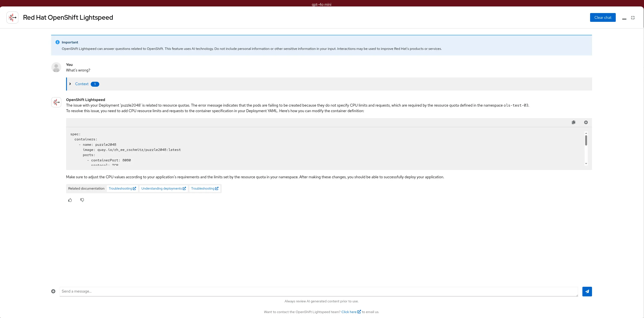Give thumbs up feedback on the response
The width and height of the screenshot is (644, 318).
tap(70, 200)
